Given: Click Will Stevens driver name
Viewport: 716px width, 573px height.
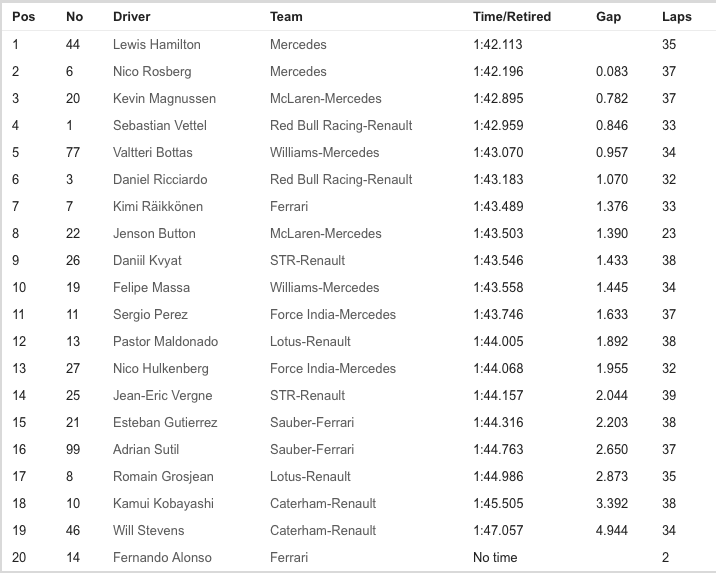Looking at the screenshot, I should tap(149, 530).
